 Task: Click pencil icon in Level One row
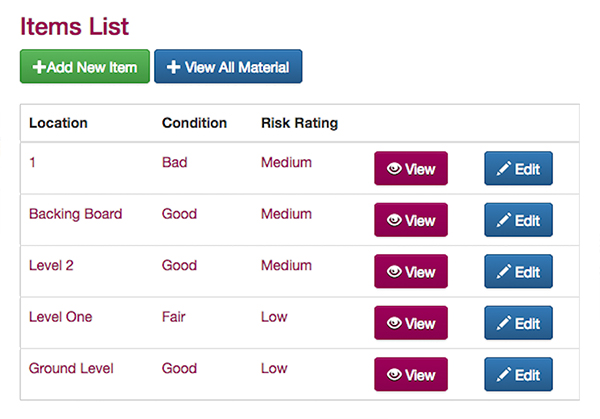coord(504,324)
